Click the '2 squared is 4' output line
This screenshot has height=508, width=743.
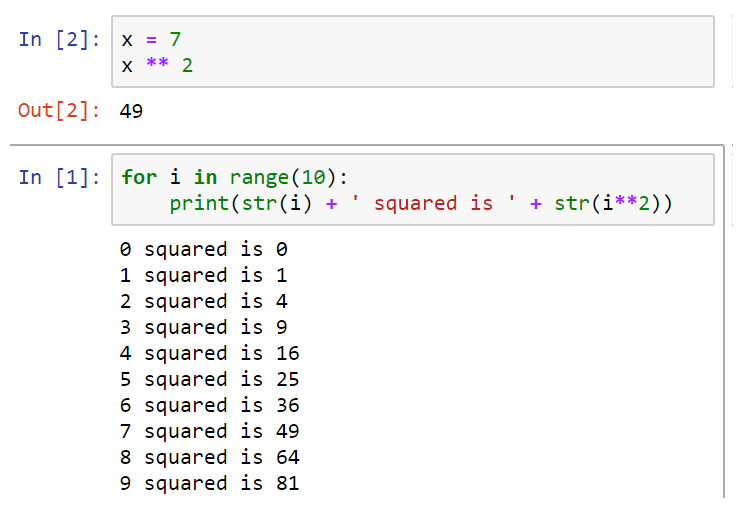click(203, 301)
